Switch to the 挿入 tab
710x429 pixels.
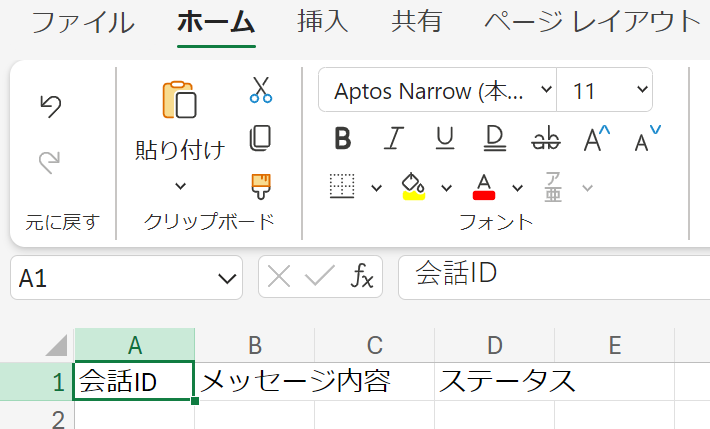pyautogui.click(x=322, y=22)
